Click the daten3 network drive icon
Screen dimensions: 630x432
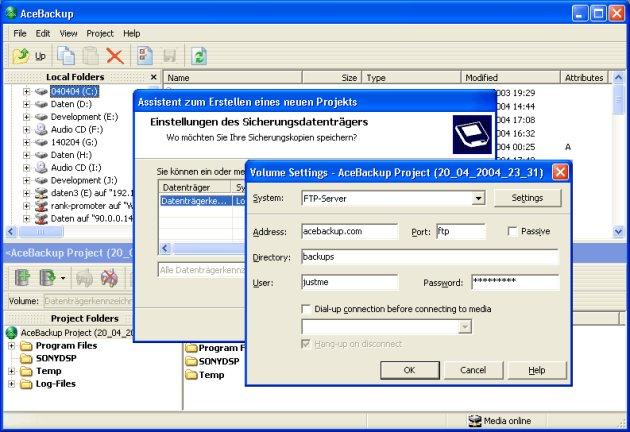41,193
